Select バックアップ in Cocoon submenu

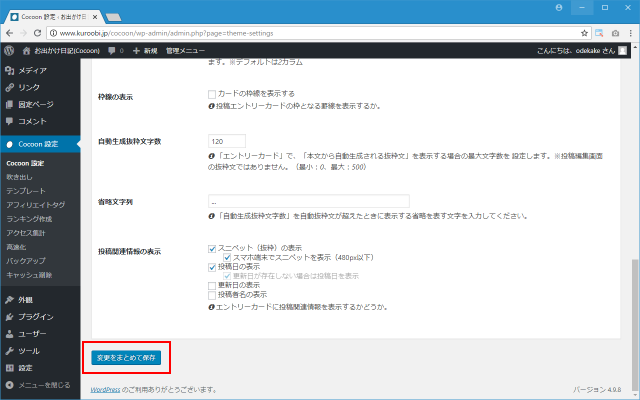[x=27, y=259]
